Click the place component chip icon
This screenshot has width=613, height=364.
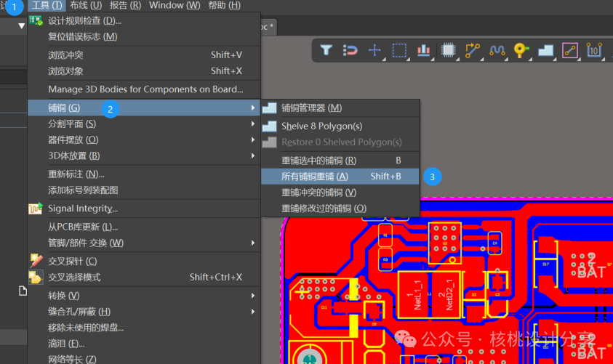coord(448,50)
